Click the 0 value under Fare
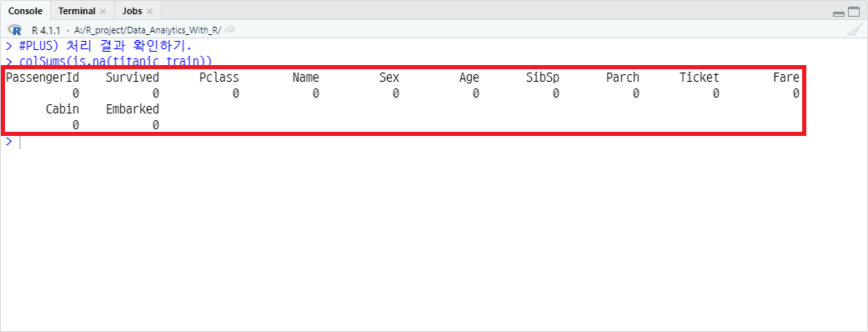868x332 pixels. [796, 93]
